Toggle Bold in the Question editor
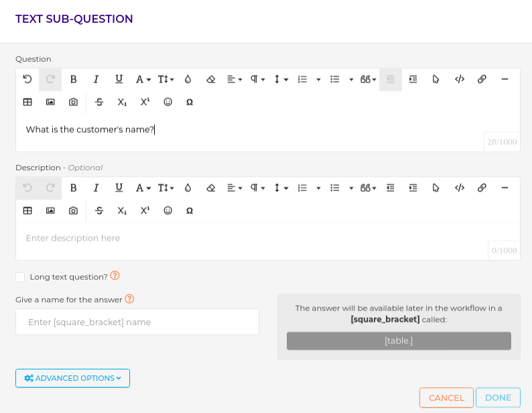The width and height of the screenshot is (532, 413). tap(74, 79)
